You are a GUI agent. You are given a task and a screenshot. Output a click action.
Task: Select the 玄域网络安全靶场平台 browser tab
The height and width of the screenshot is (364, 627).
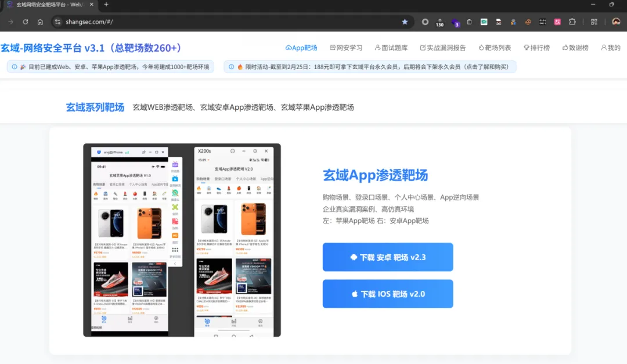[x=49, y=5]
